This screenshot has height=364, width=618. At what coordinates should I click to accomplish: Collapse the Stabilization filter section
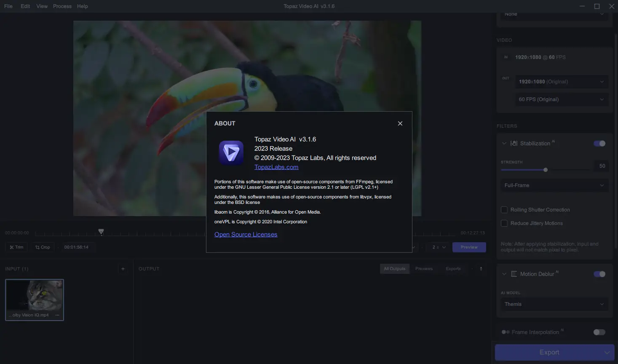point(504,144)
